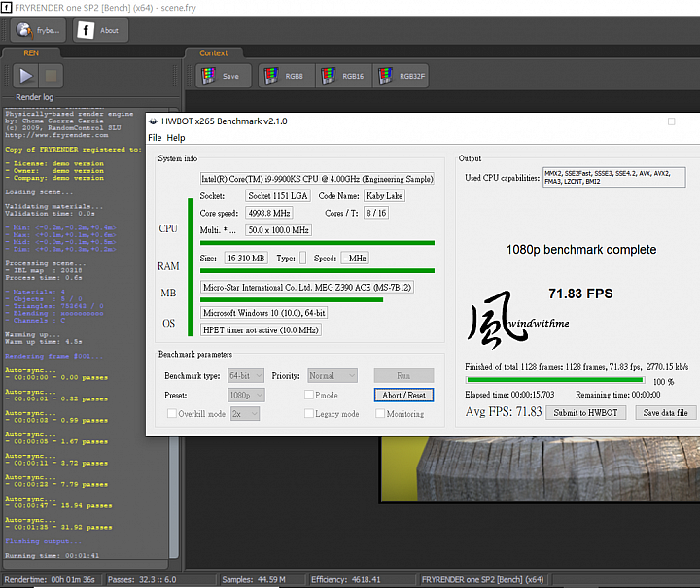Open the Benchmark type 64-bit dropdown

coord(246,376)
